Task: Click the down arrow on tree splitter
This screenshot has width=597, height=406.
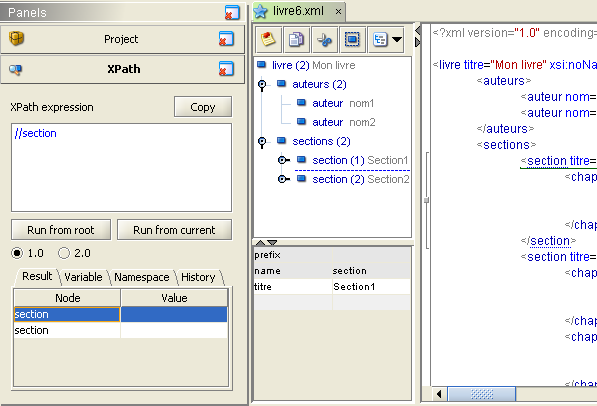Action: 272,242
